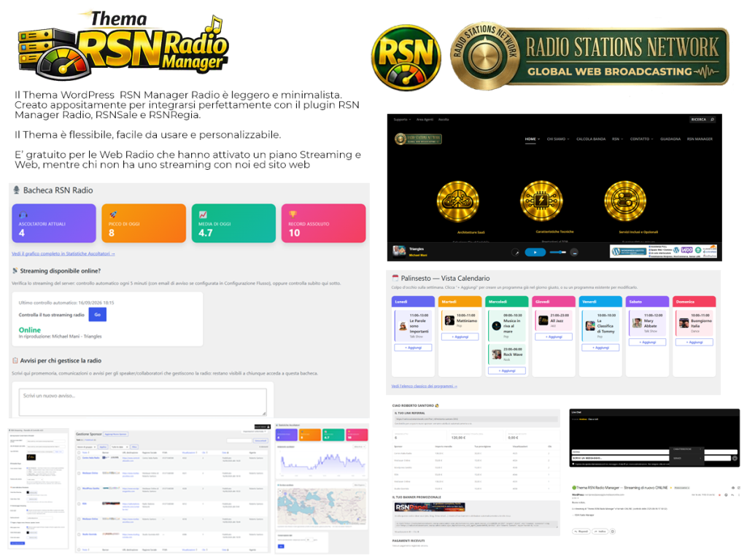The height and width of the screenshot is (560, 747).
Task: Open the Rock Wave program card
Action: [507, 354]
